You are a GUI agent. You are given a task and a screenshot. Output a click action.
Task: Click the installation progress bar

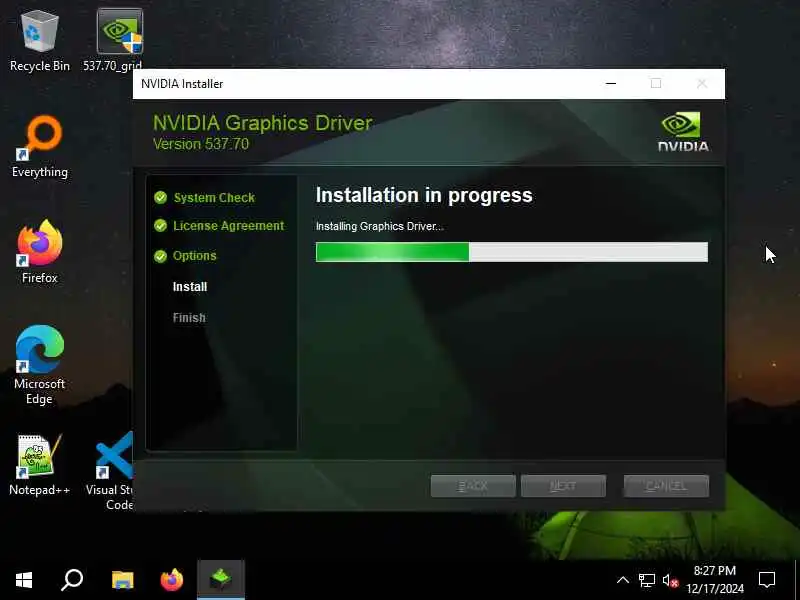tap(512, 252)
